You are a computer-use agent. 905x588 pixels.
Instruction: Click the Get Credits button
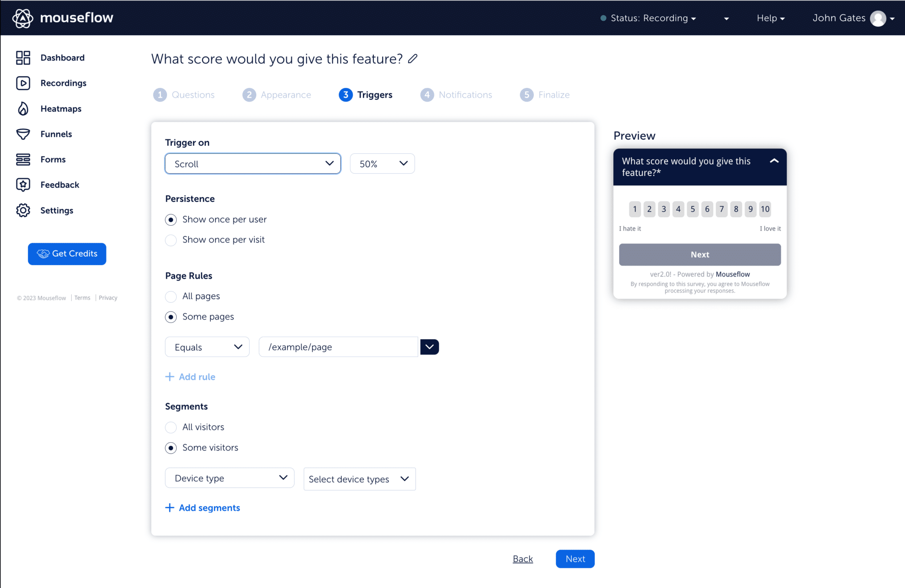tap(67, 254)
